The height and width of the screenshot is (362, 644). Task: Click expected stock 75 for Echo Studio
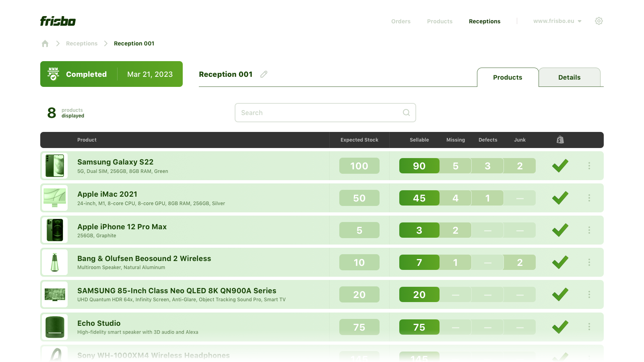click(359, 327)
